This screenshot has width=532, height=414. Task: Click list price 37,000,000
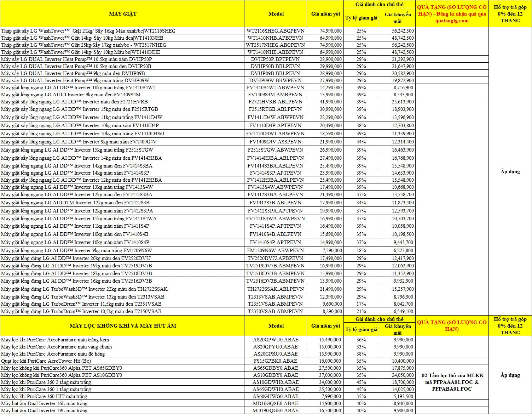(326, 375)
